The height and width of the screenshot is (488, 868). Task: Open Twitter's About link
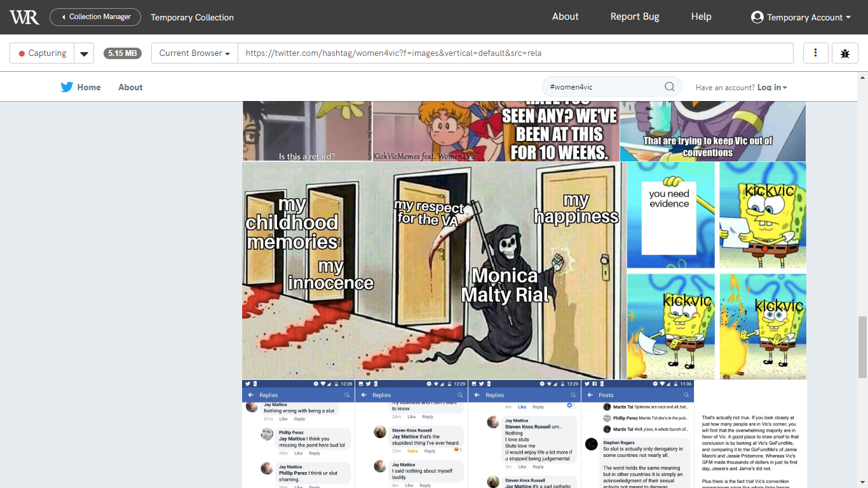click(x=130, y=87)
